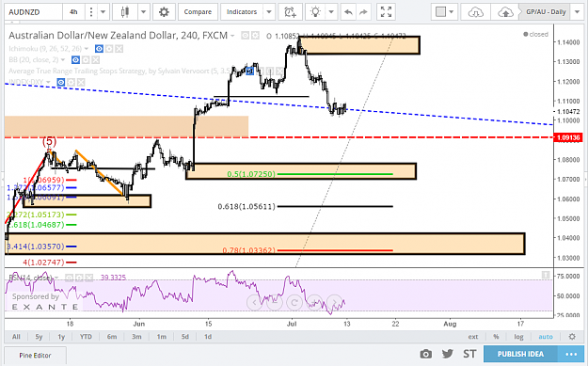Click the 4h interval button
This screenshot has width=588, height=366.
[x=73, y=12]
